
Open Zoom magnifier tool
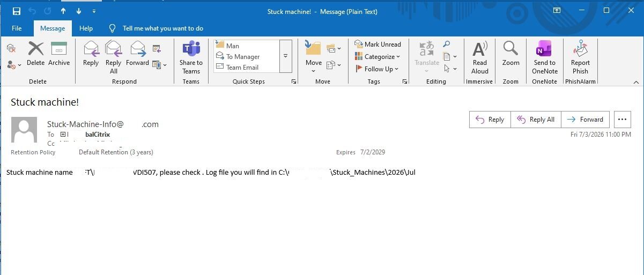510,54
